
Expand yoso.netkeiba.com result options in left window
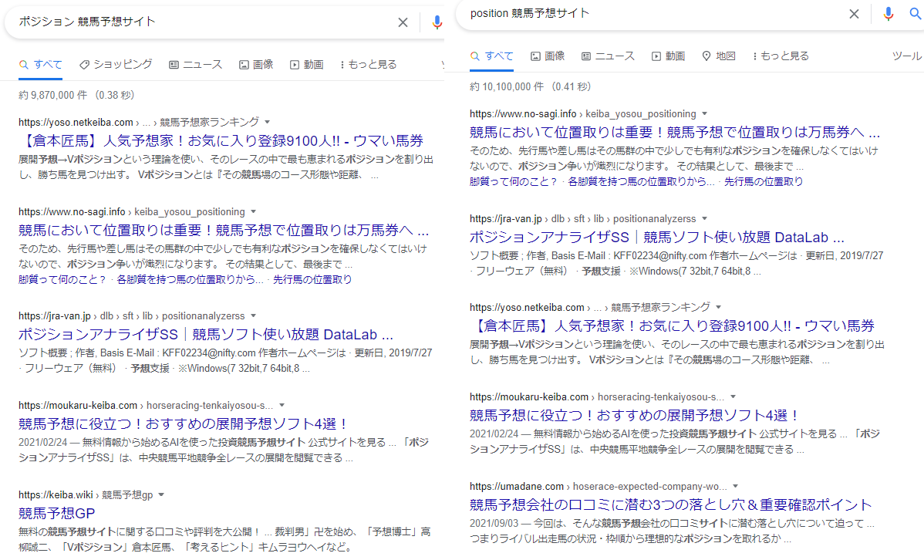click(268, 122)
